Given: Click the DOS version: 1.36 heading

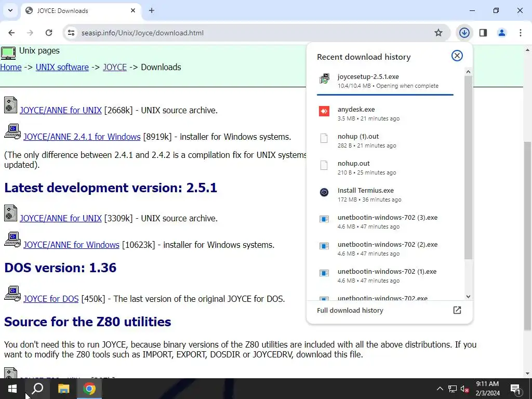Looking at the screenshot, I should click(60, 268).
